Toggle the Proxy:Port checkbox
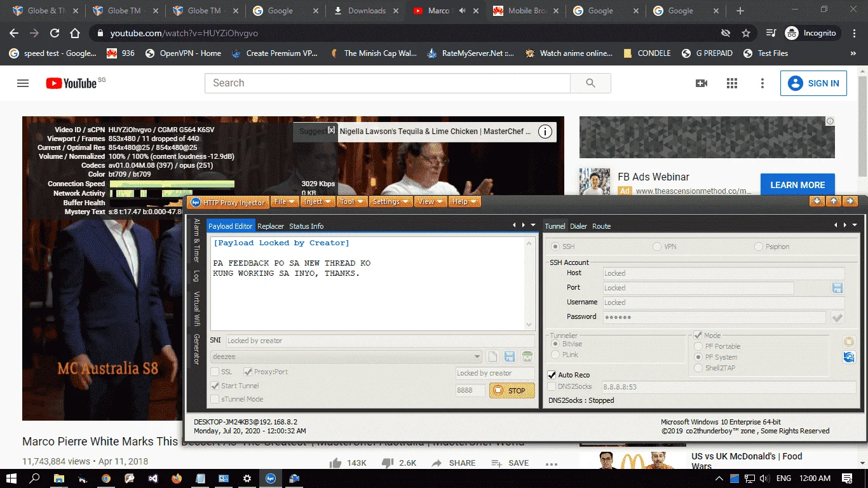Image resolution: width=868 pixels, height=488 pixels. [x=249, y=372]
